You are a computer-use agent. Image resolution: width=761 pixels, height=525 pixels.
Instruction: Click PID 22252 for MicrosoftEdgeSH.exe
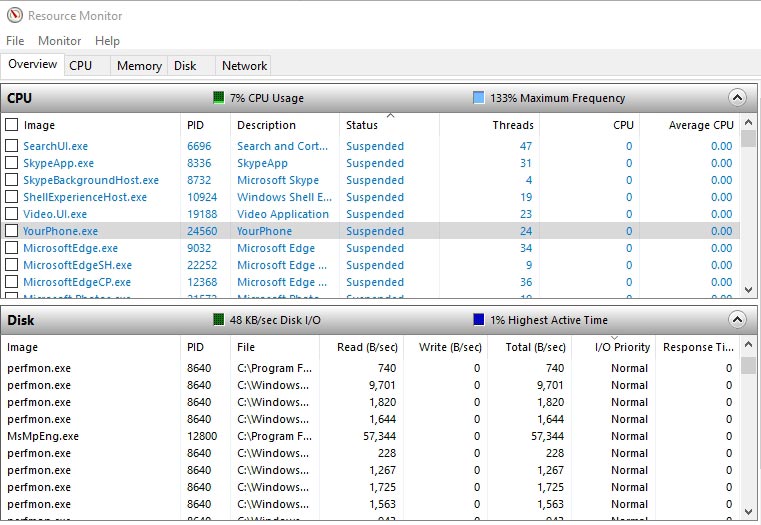pos(202,265)
